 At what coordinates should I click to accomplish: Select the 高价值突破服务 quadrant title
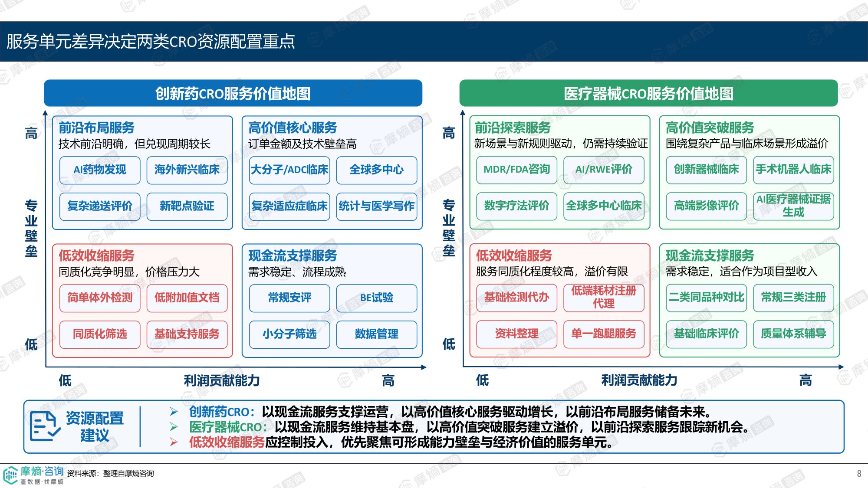tap(710, 128)
